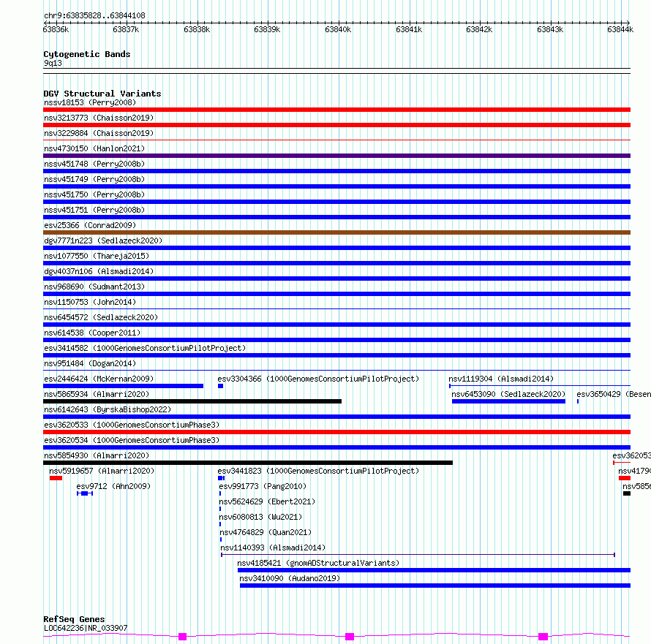Viewport: 651px width, 644px height.
Task: Click the leftmost magenta exon of LOC642236
Action: 182,637
